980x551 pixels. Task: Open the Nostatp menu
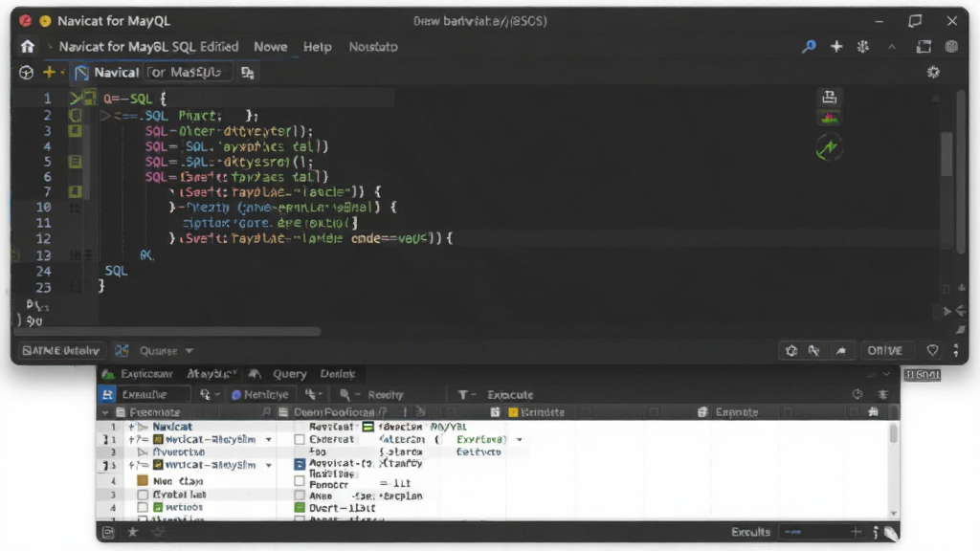(373, 47)
